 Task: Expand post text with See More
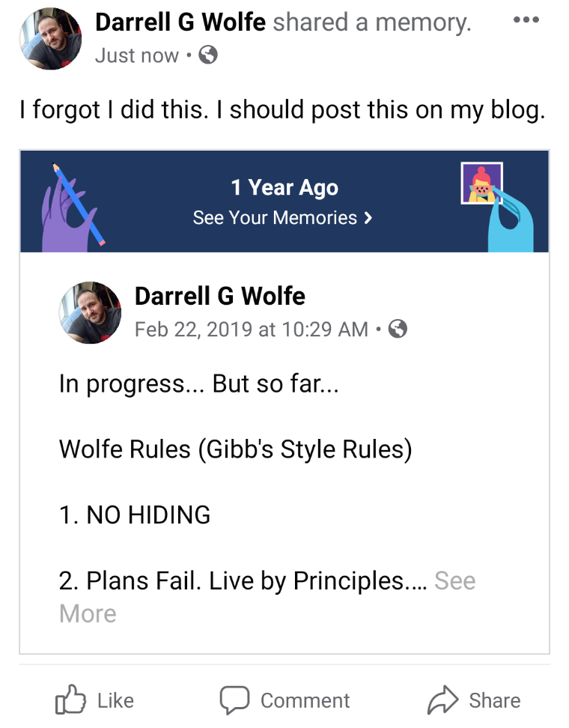tap(454, 581)
